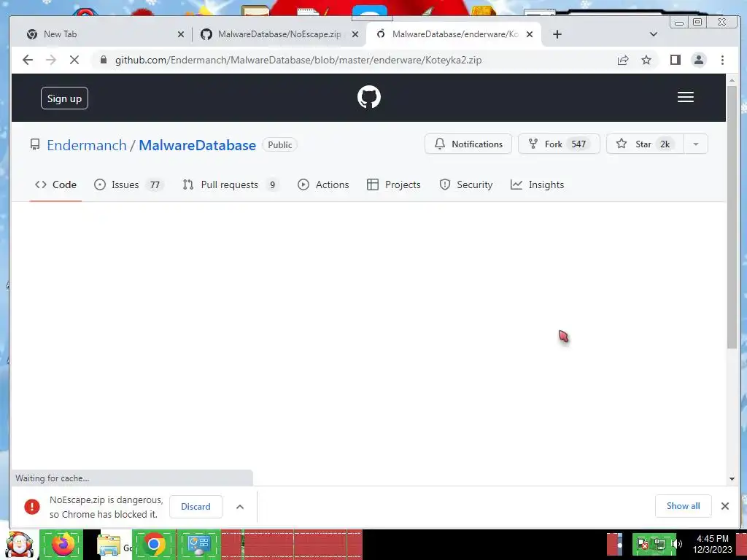Open the Chrome profile avatar
This screenshot has width=747, height=560.
tap(699, 60)
